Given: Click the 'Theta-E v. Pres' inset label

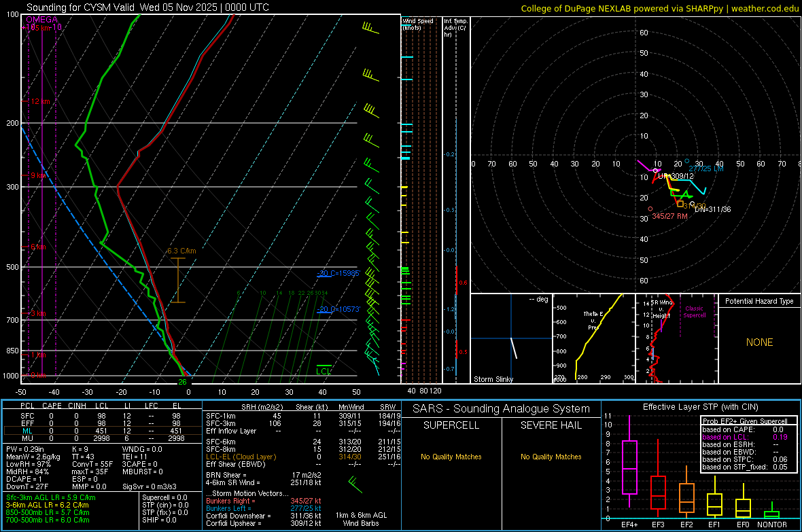Looking at the screenshot, I should tap(593, 320).
